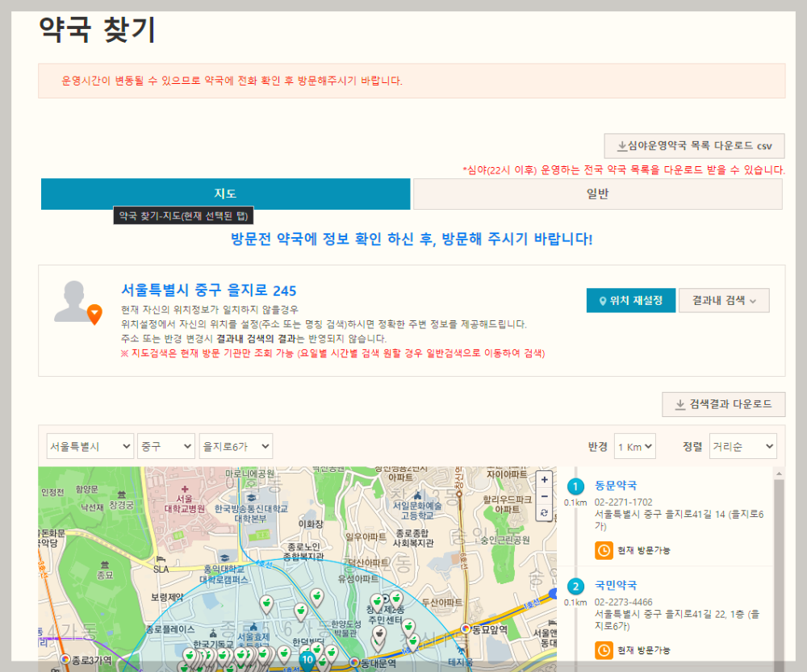
Task: Click the numbered '1' circle marker in results list
Action: 574,486
